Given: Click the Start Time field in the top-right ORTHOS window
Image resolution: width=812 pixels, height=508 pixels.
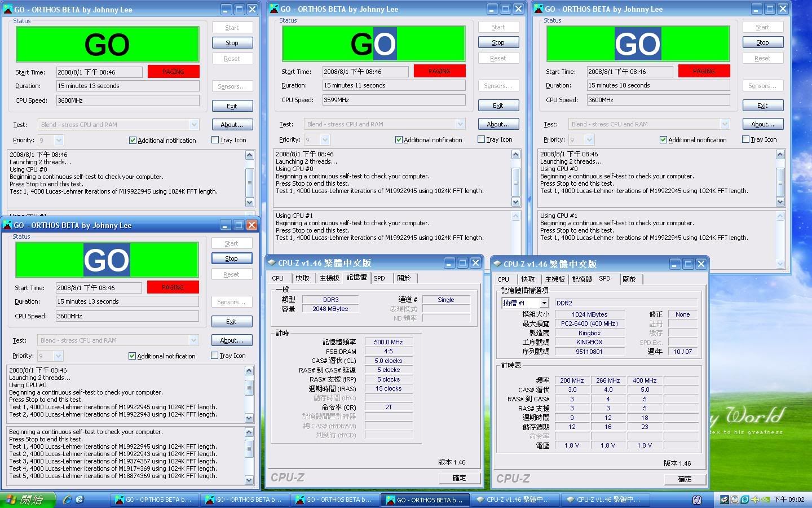Looking at the screenshot, I should pos(630,72).
